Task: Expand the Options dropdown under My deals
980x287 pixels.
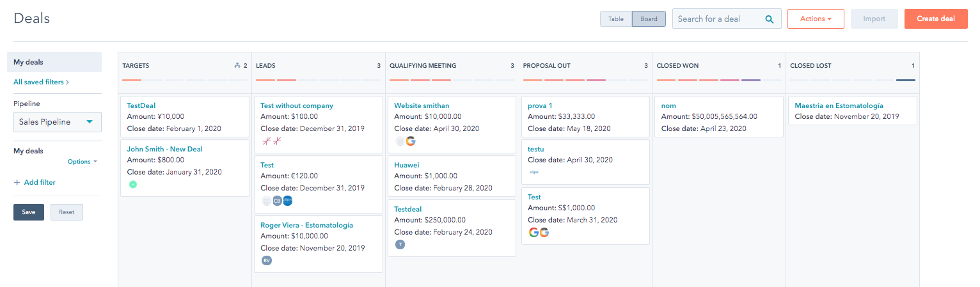Action: [82, 162]
